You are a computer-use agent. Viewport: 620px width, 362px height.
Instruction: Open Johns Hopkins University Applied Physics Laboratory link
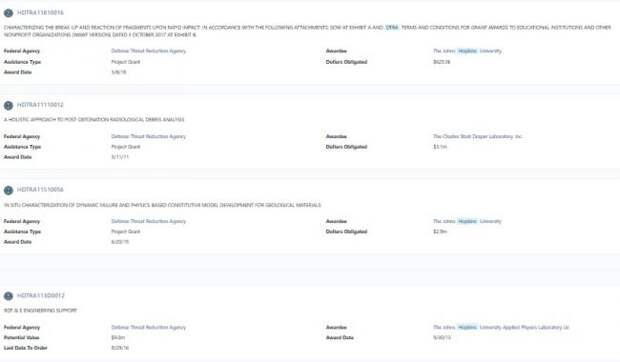501,327
